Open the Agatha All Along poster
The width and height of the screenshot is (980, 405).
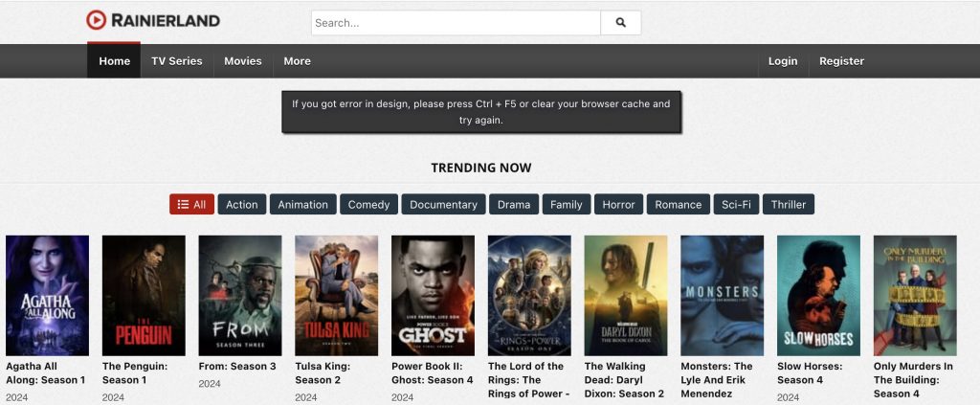point(48,296)
